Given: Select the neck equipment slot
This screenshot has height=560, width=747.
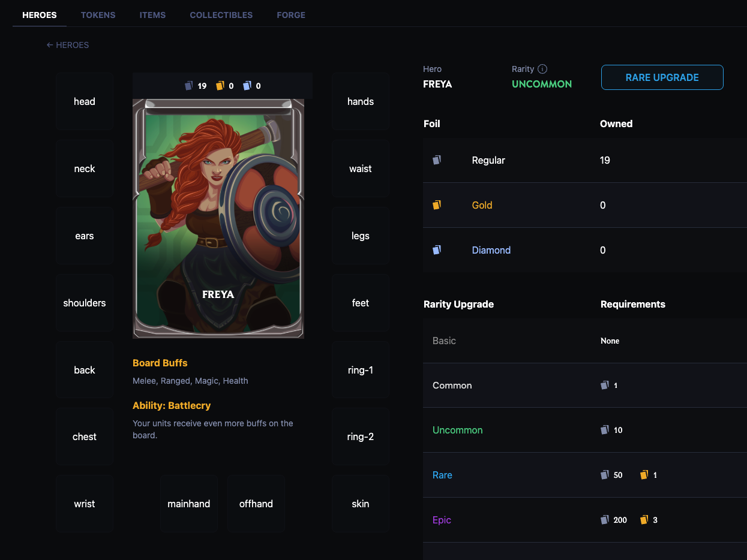Looking at the screenshot, I should click(85, 168).
